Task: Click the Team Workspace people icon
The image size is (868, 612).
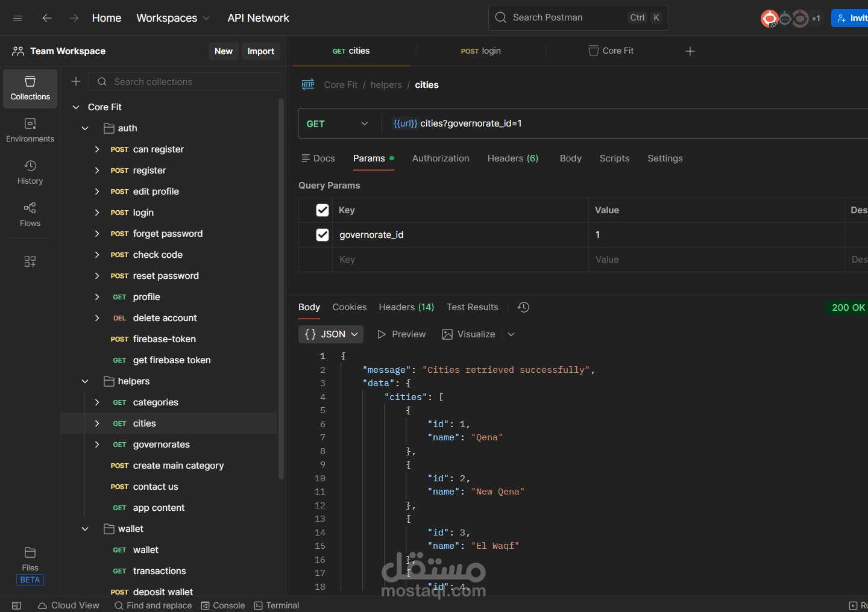Action: click(x=18, y=51)
